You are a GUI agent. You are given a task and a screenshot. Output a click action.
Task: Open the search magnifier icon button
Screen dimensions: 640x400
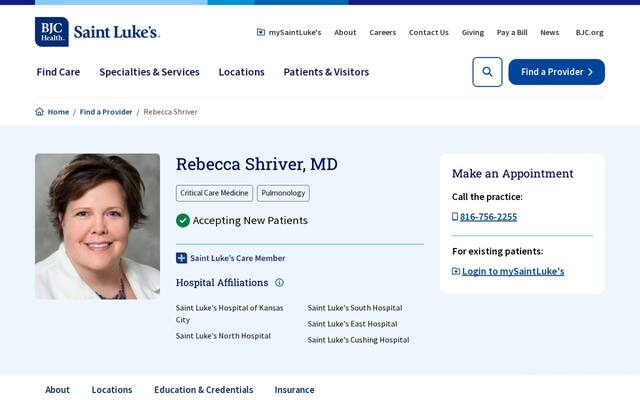pyautogui.click(x=487, y=72)
